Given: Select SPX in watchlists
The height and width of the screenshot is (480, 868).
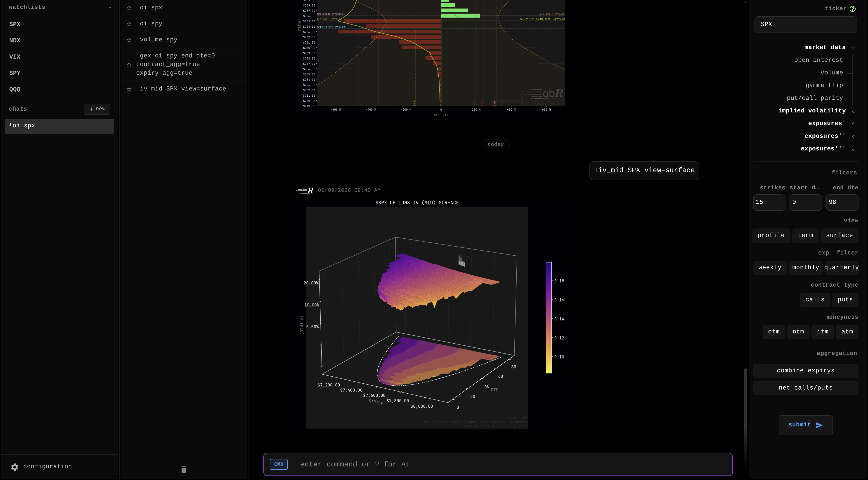Looking at the screenshot, I should [x=15, y=24].
